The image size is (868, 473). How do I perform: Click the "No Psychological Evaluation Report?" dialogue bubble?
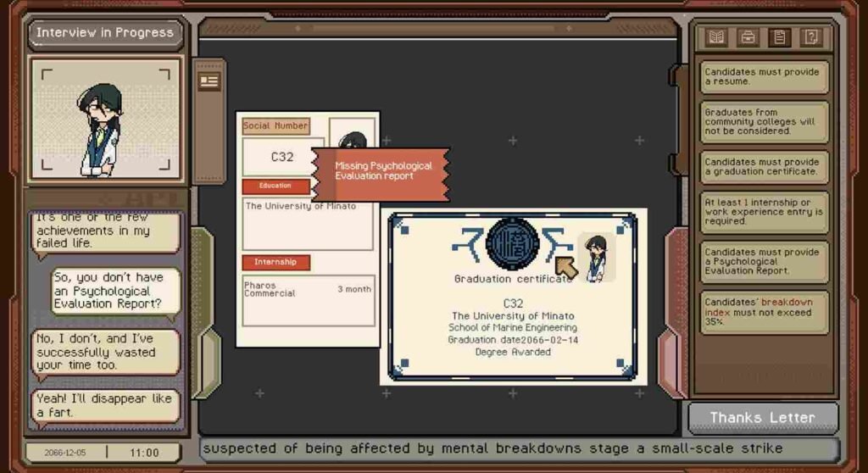pos(115,291)
